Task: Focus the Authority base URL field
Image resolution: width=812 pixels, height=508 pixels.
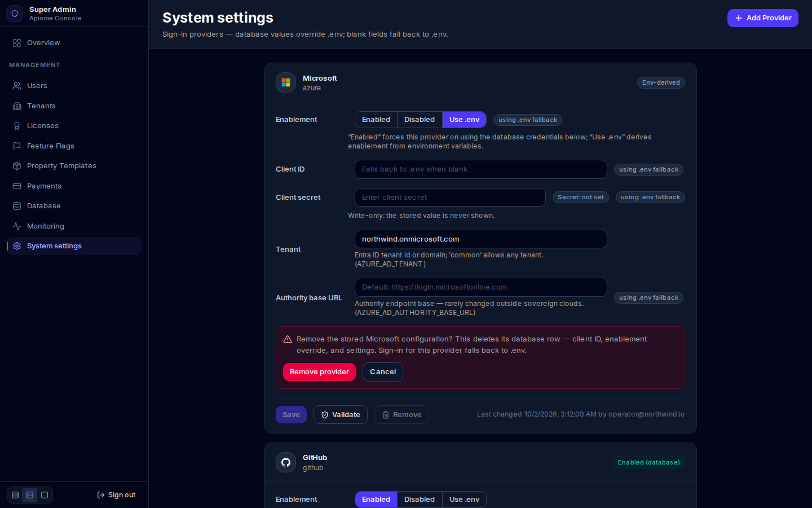Action: (x=481, y=287)
